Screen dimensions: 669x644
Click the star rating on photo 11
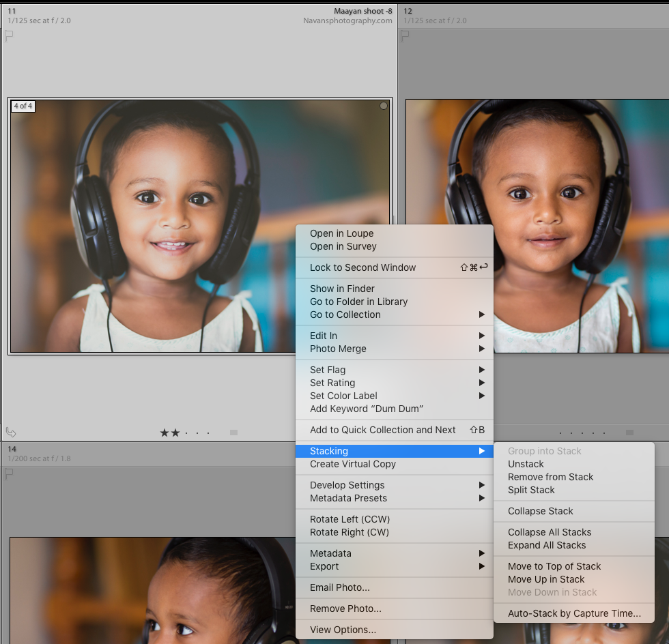(x=186, y=433)
